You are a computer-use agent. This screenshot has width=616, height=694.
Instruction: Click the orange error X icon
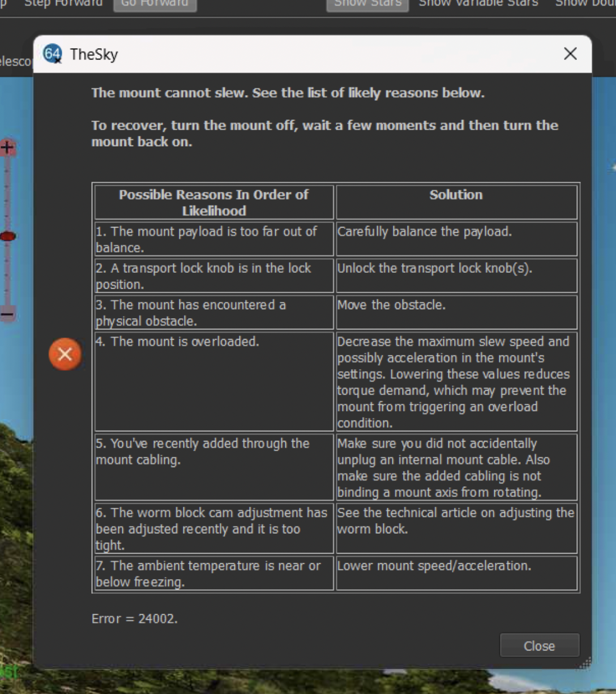65,354
